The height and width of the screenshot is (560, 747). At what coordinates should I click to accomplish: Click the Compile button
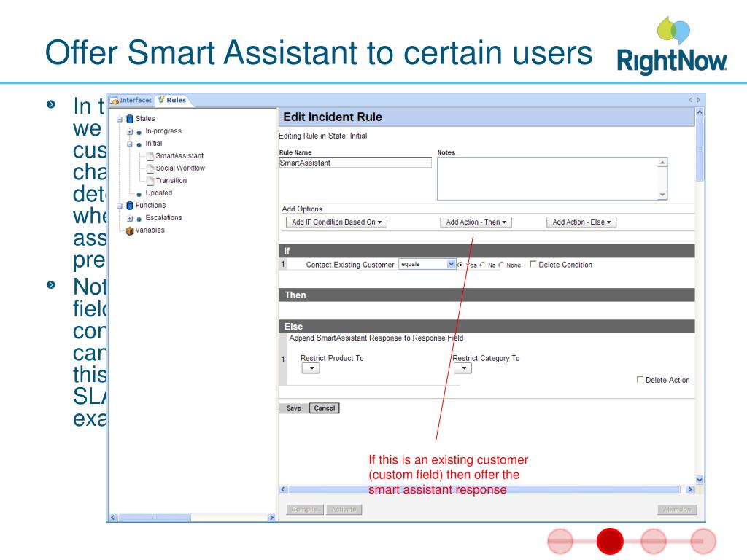click(x=305, y=510)
